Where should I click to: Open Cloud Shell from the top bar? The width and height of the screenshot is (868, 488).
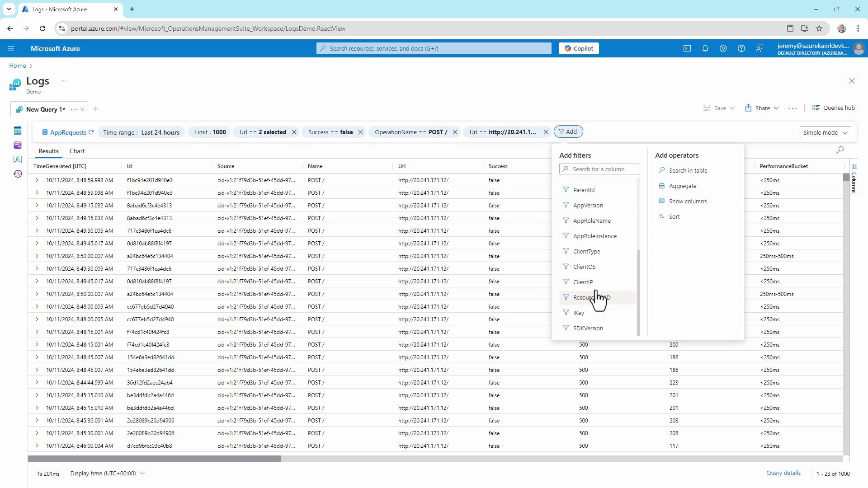point(687,48)
